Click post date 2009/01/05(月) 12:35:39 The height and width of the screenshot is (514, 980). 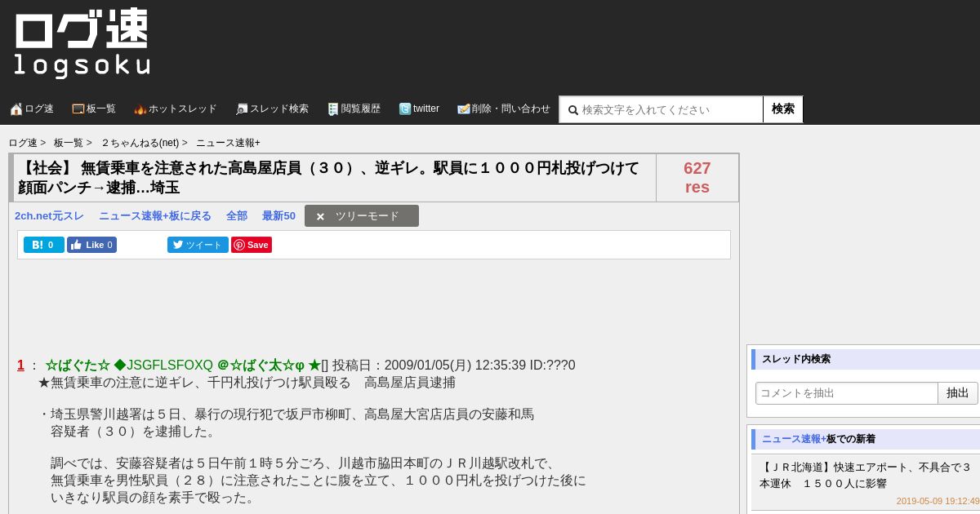pos(454,366)
